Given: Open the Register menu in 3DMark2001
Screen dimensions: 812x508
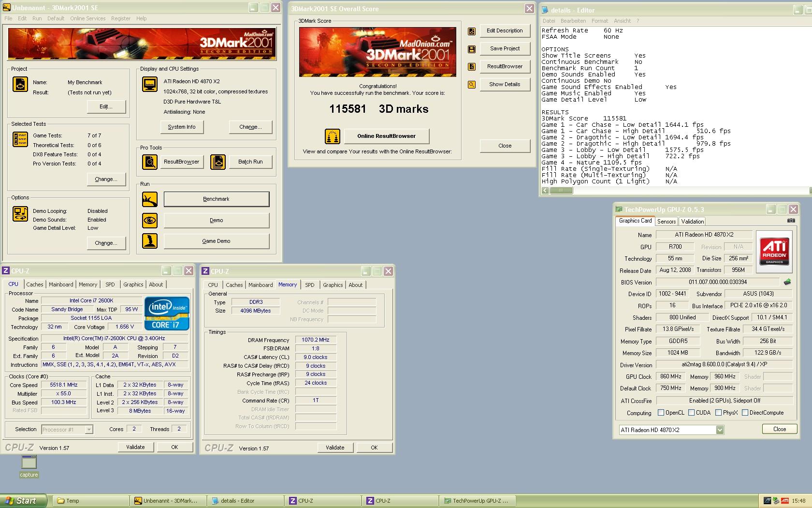Looking at the screenshot, I should point(120,18).
